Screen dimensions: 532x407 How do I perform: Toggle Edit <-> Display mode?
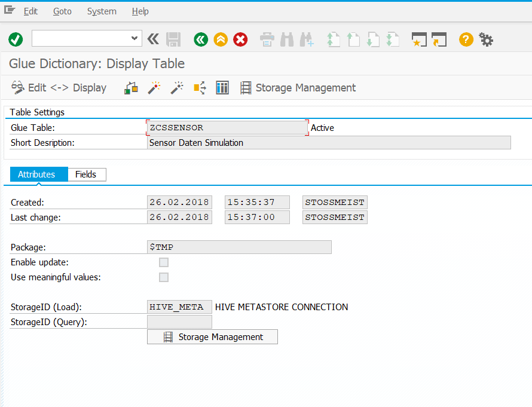tap(59, 87)
